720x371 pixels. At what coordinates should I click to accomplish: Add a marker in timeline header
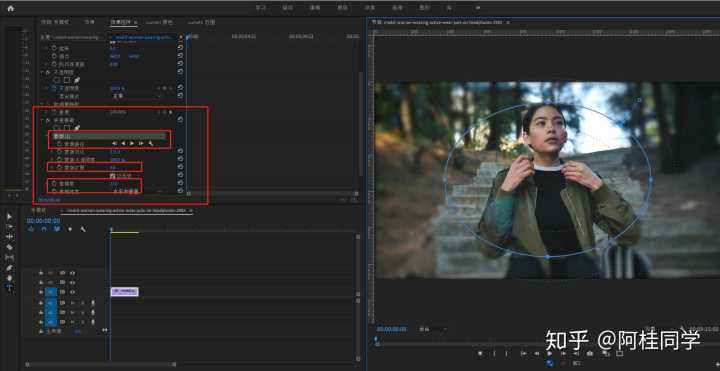pos(70,229)
